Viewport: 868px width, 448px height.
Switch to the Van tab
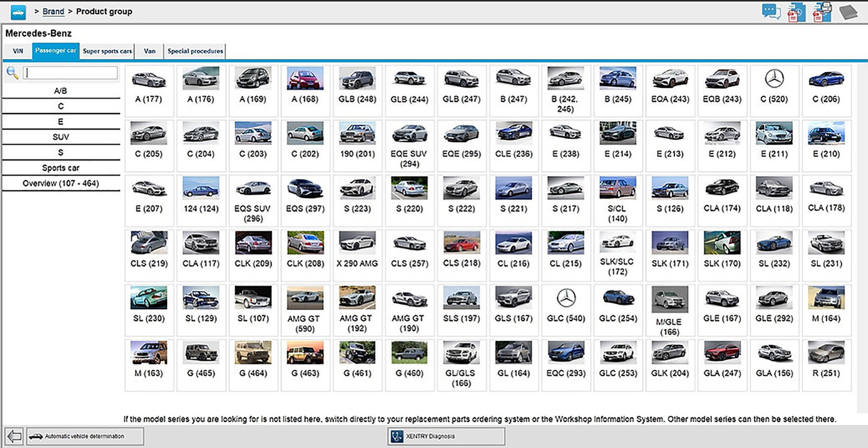pos(150,51)
